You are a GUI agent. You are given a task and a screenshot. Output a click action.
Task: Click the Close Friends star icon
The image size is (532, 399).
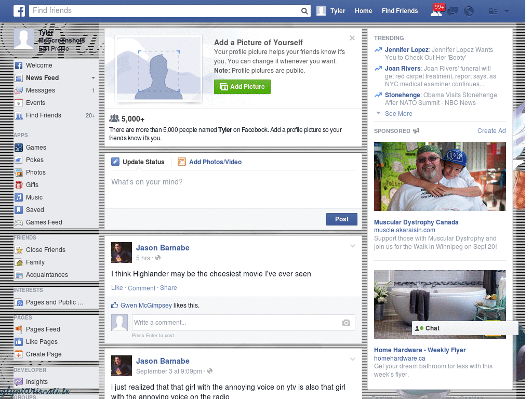19,250
